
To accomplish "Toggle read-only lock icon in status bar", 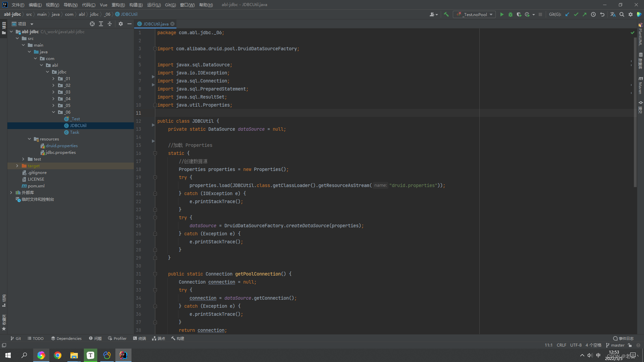I will [x=630, y=345].
